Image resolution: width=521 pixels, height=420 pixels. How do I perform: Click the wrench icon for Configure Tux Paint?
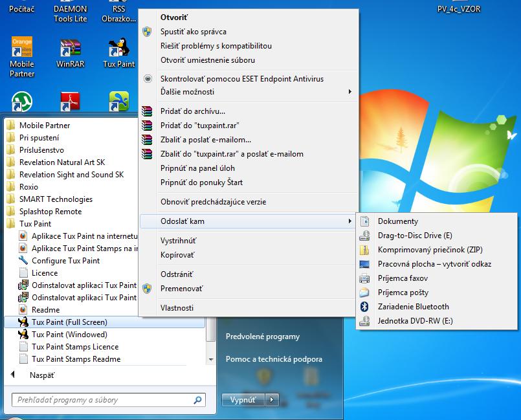(23, 261)
